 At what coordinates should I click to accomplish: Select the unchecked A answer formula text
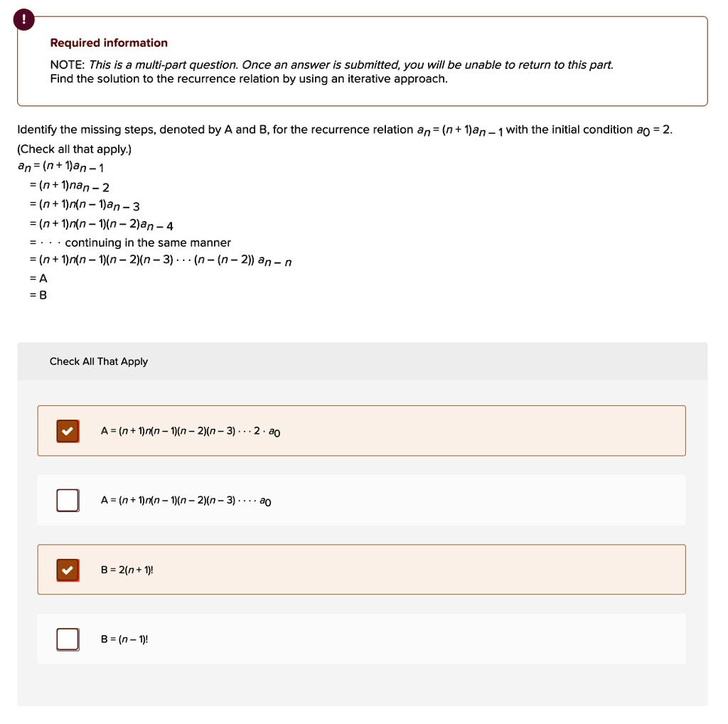(x=186, y=501)
